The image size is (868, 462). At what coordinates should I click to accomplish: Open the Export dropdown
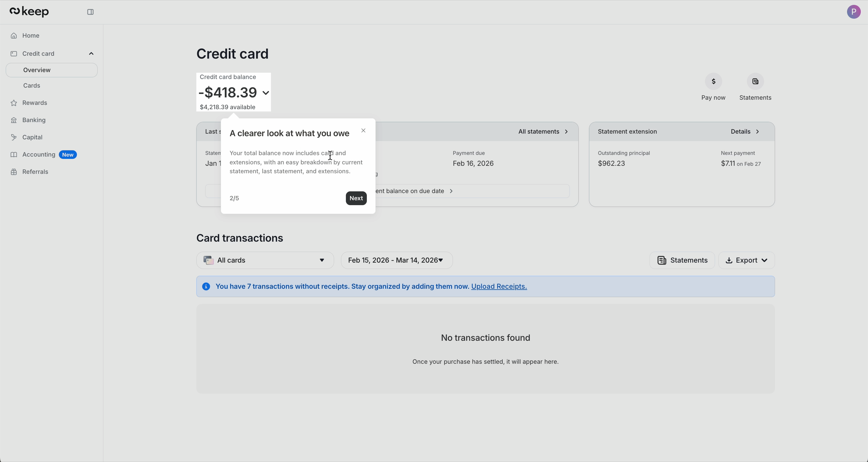(x=747, y=260)
